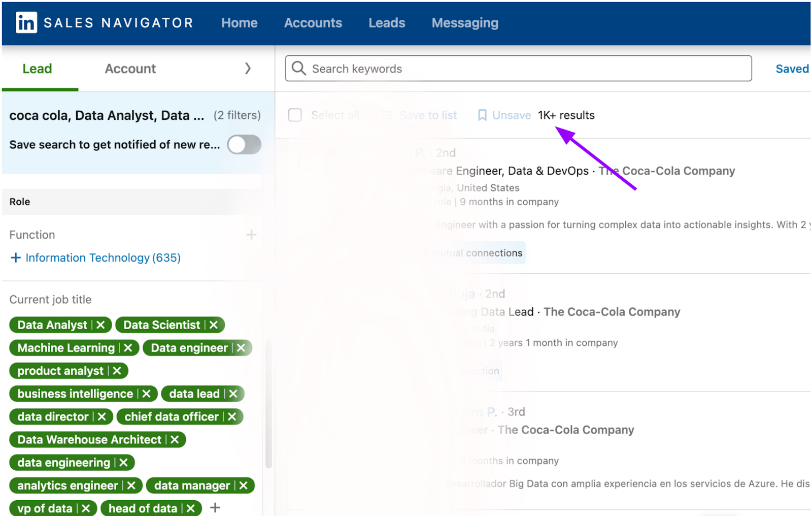Click Save to list button
This screenshot has height=516, width=812.
[x=420, y=115]
